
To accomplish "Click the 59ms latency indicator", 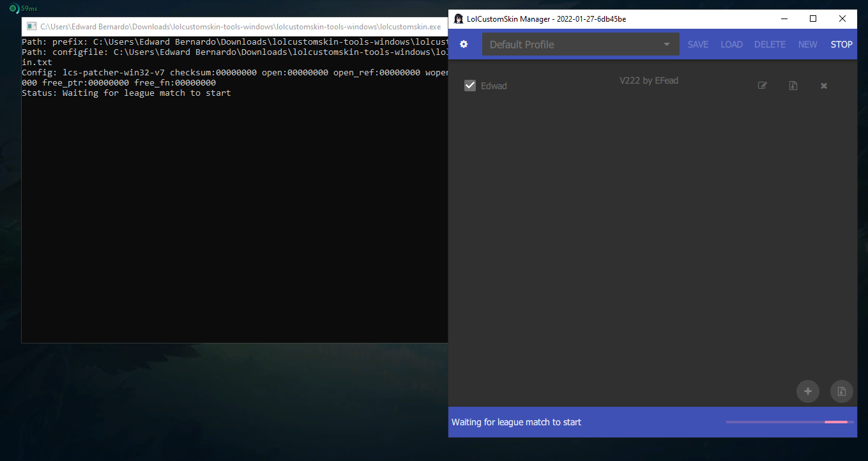I will 23,8.
